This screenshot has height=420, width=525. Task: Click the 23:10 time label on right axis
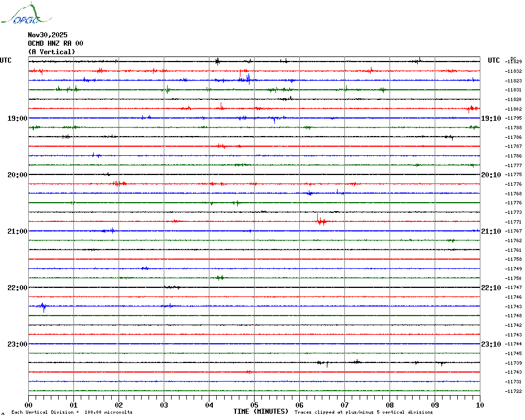click(491, 344)
